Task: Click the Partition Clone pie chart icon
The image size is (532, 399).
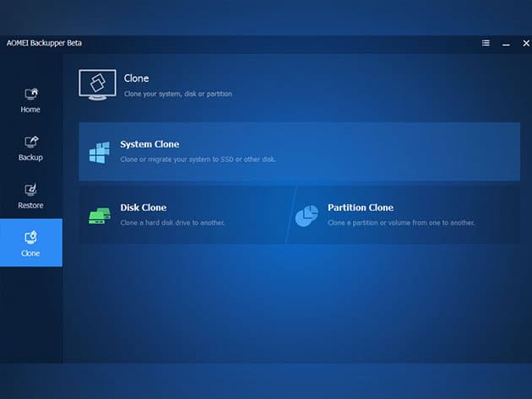Action: coord(307,216)
